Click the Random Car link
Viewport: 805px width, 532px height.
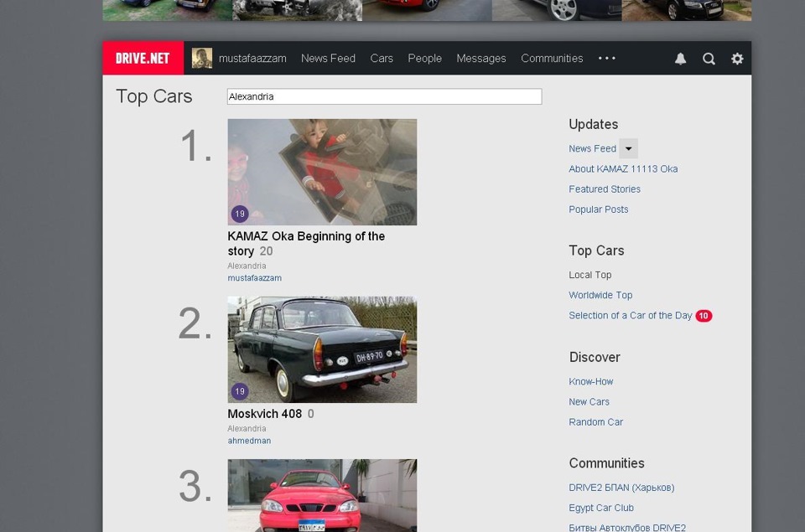pos(595,421)
